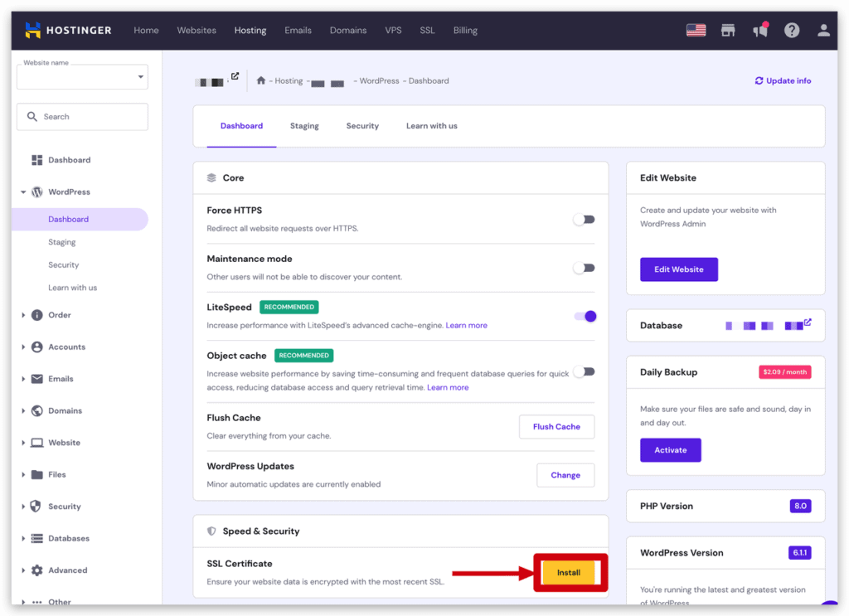Open the announcements megaphone icon
This screenshot has height=616, width=849.
pos(760,30)
